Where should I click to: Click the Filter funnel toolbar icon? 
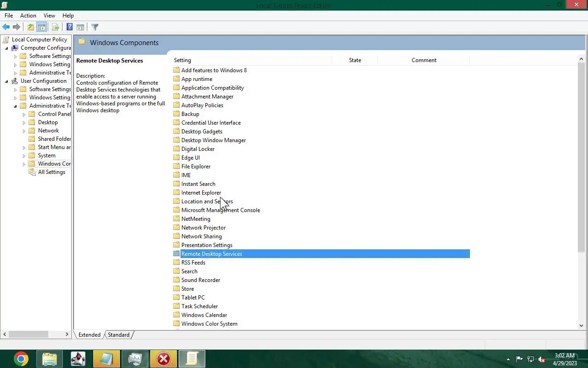click(x=95, y=27)
